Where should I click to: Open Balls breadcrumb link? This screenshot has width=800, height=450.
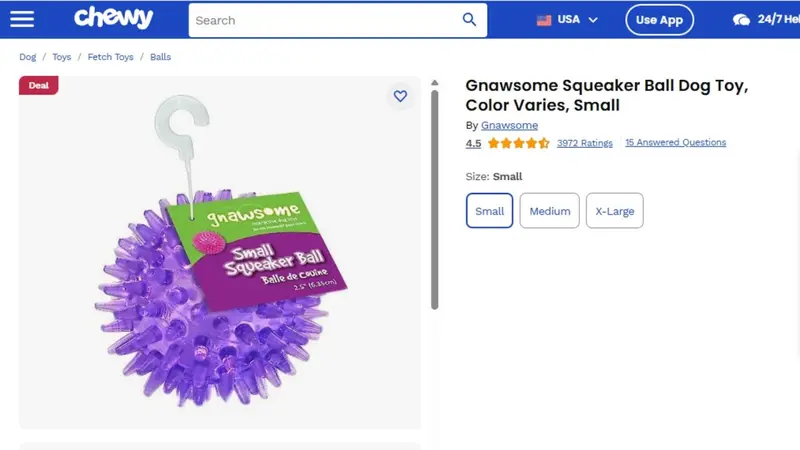(160, 57)
